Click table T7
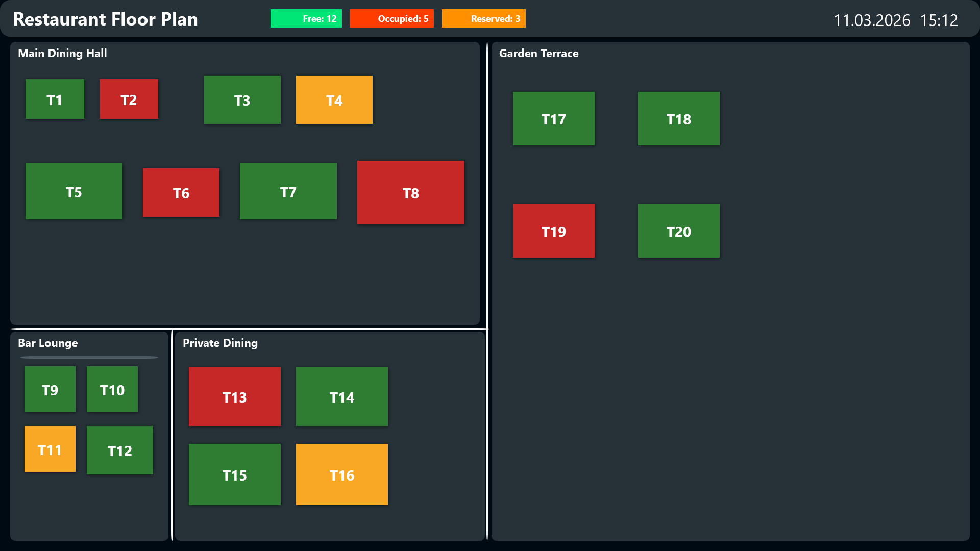The width and height of the screenshot is (980, 551). click(x=288, y=191)
